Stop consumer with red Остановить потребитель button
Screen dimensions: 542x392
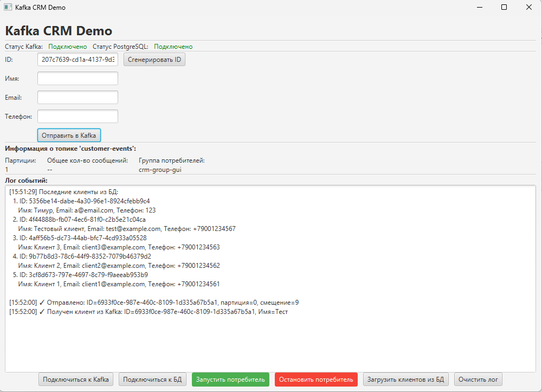(x=316, y=380)
